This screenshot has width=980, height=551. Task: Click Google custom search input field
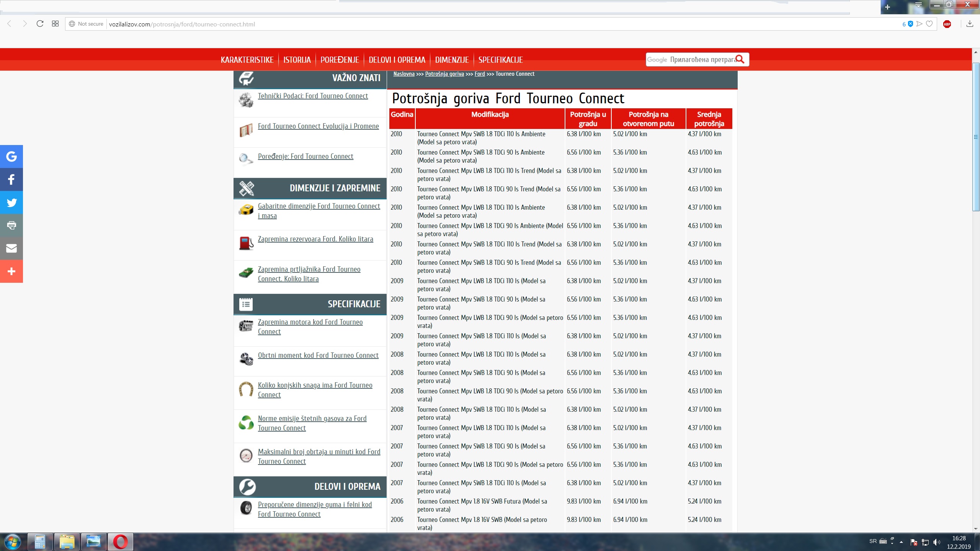click(690, 60)
